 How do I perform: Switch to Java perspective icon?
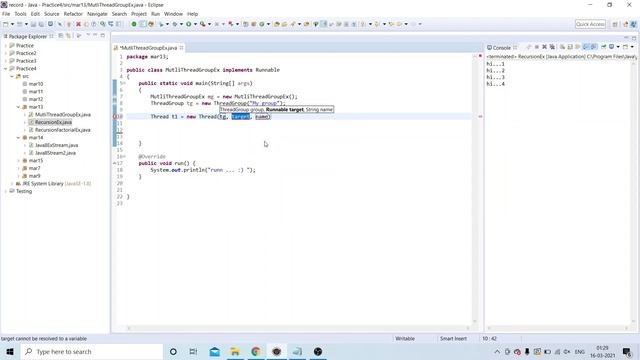633,24
